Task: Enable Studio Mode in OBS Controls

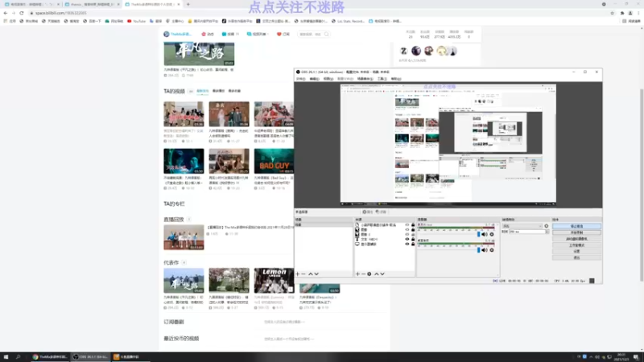Action: pyautogui.click(x=576, y=245)
